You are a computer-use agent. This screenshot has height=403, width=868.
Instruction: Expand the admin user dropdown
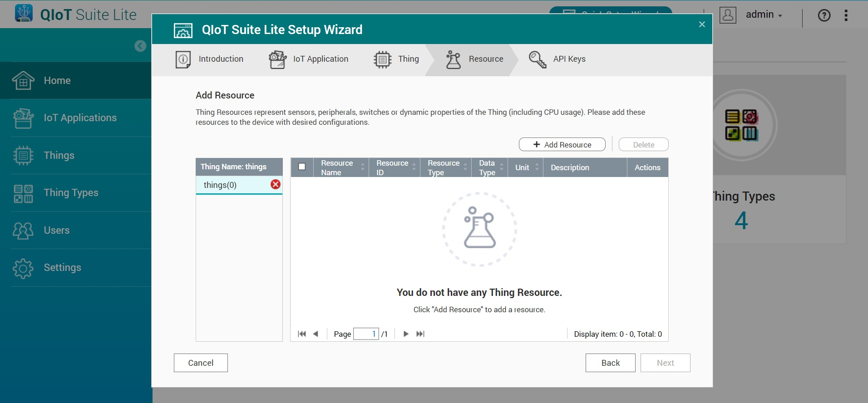tap(764, 15)
